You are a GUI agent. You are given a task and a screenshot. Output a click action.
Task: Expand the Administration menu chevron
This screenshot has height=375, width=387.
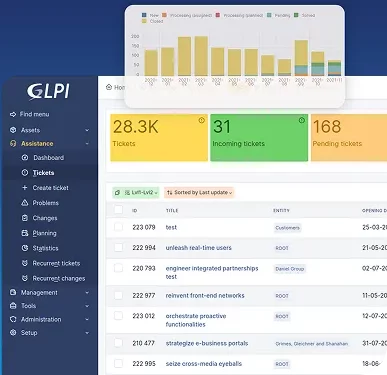(x=87, y=319)
